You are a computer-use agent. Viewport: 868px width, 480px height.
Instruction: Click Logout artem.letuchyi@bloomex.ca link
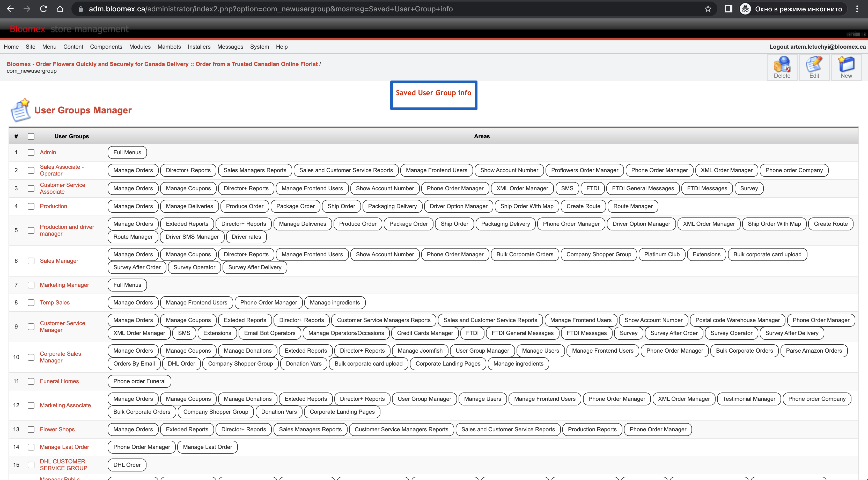(x=818, y=47)
